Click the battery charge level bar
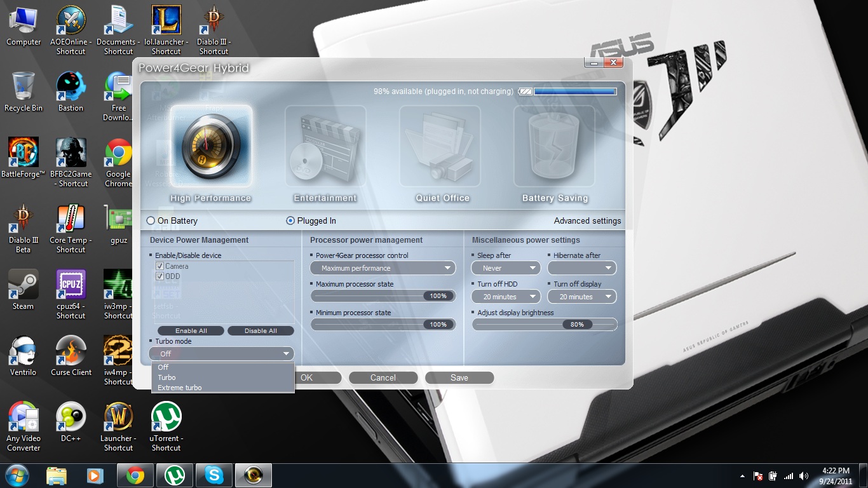This screenshot has width=868, height=488. (575, 91)
